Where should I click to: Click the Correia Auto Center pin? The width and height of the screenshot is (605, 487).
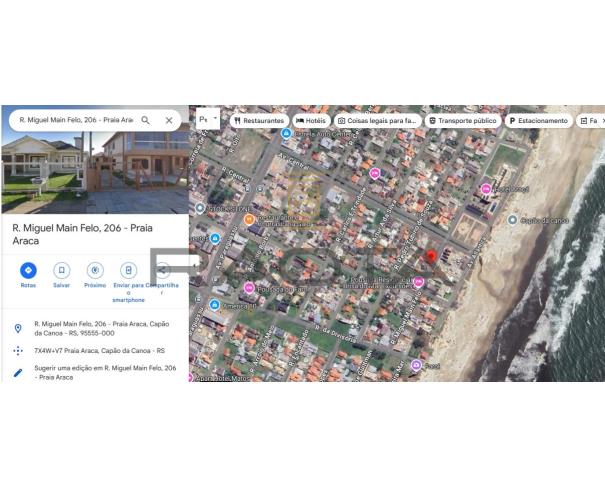286,134
